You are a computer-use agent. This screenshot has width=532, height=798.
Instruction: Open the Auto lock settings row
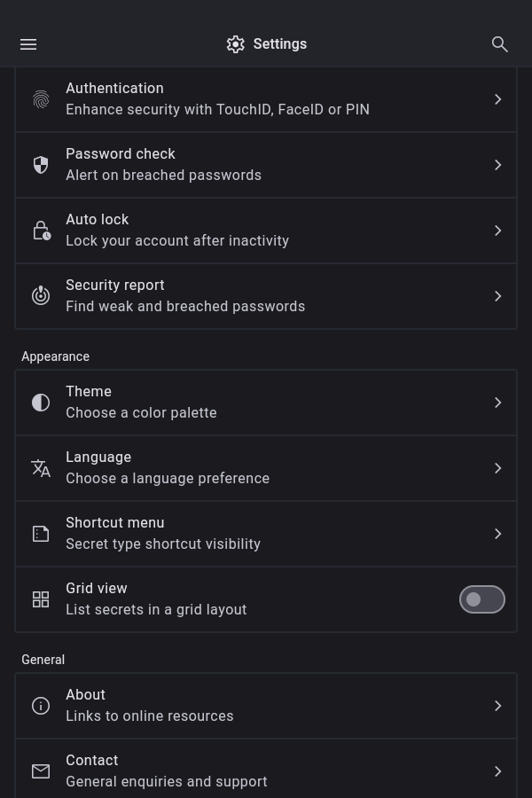pos(266,231)
